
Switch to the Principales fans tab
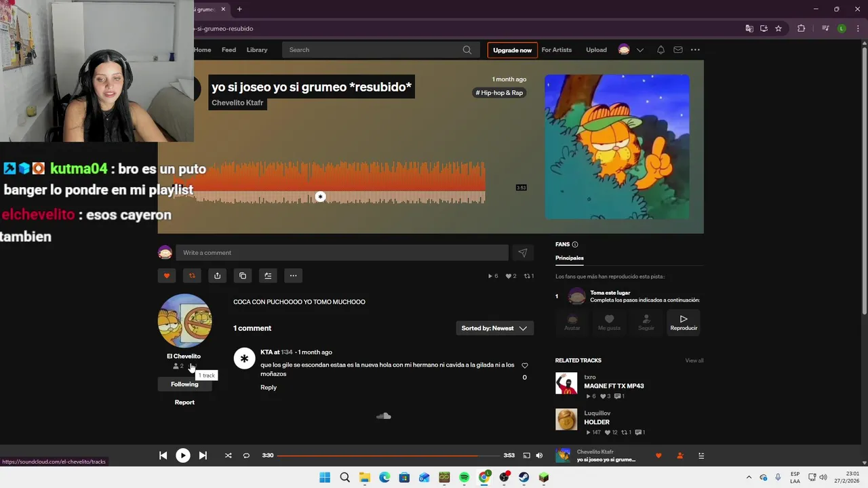570,258
